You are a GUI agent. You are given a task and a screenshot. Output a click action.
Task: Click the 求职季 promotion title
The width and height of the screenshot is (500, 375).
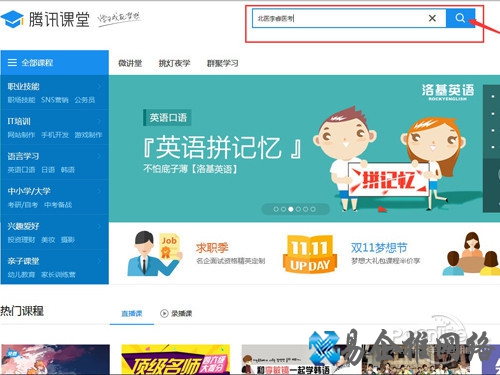coord(212,248)
